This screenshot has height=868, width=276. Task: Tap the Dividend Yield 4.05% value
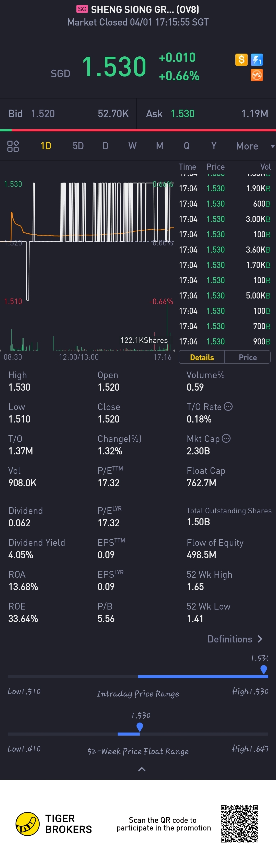point(21,555)
